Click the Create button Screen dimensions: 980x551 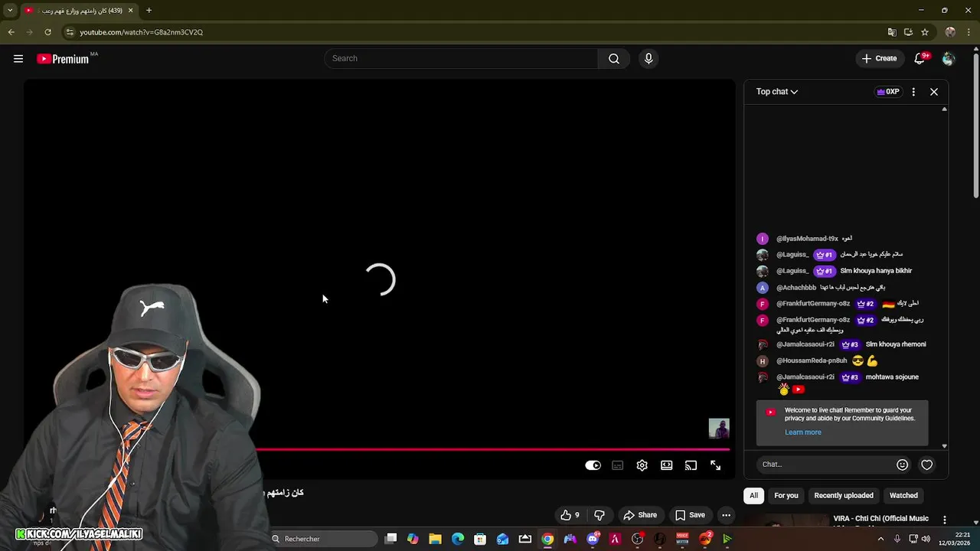point(879,59)
